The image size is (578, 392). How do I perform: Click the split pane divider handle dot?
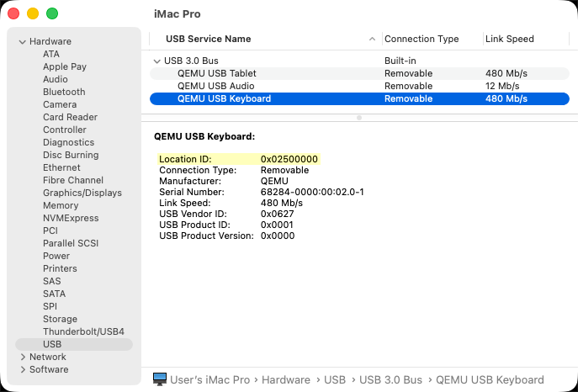click(x=359, y=118)
